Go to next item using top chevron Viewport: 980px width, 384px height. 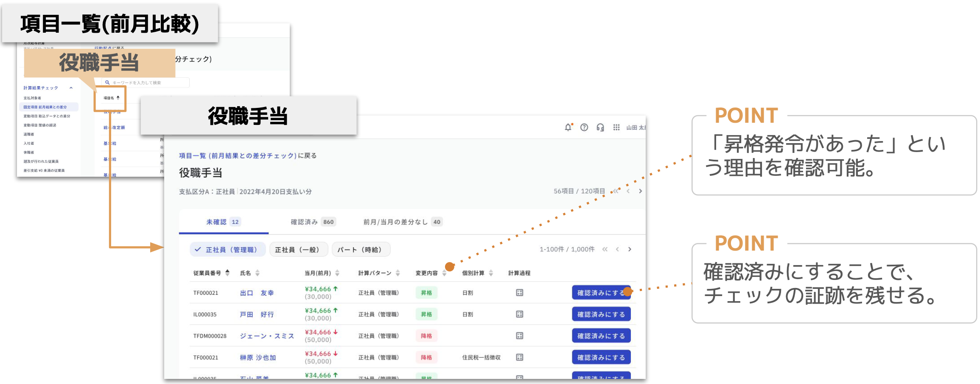(x=640, y=191)
